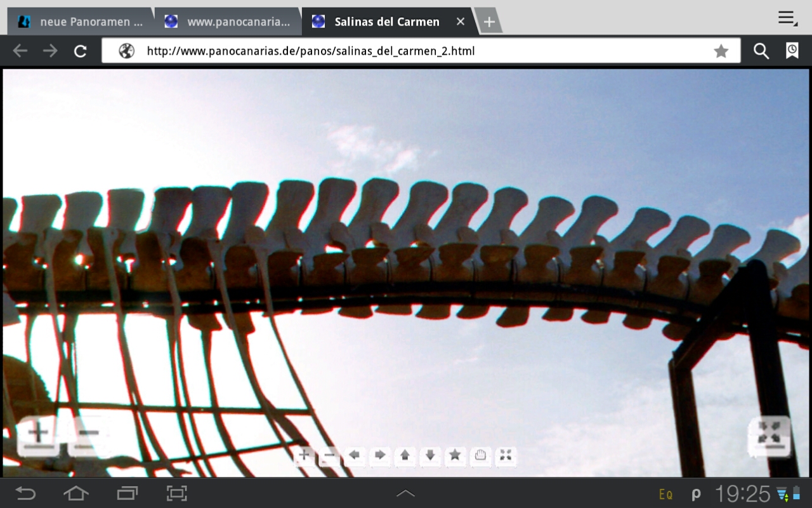Image resolution: width=812 pixels, height=508 pixels.
Task: Zoom out using small center minus button
Action: coord(329,455)
